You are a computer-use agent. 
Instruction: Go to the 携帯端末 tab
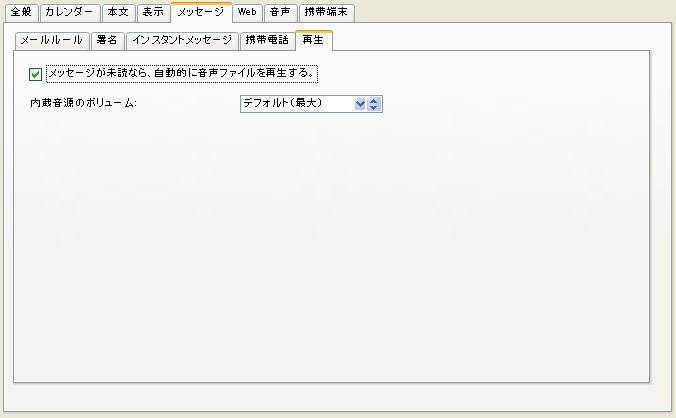[327, 12]
